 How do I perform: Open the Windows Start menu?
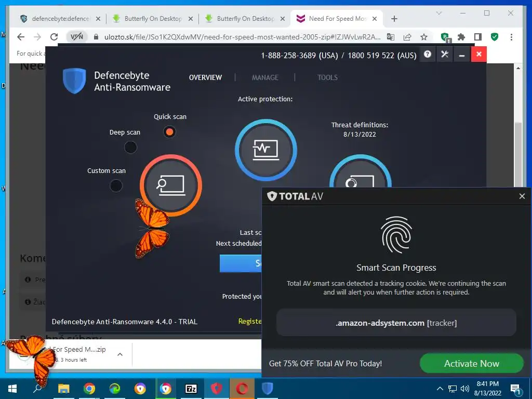12,389
